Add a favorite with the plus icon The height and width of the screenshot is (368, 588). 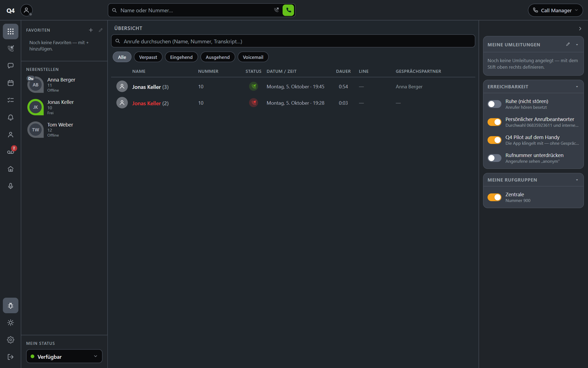point(91,30)
